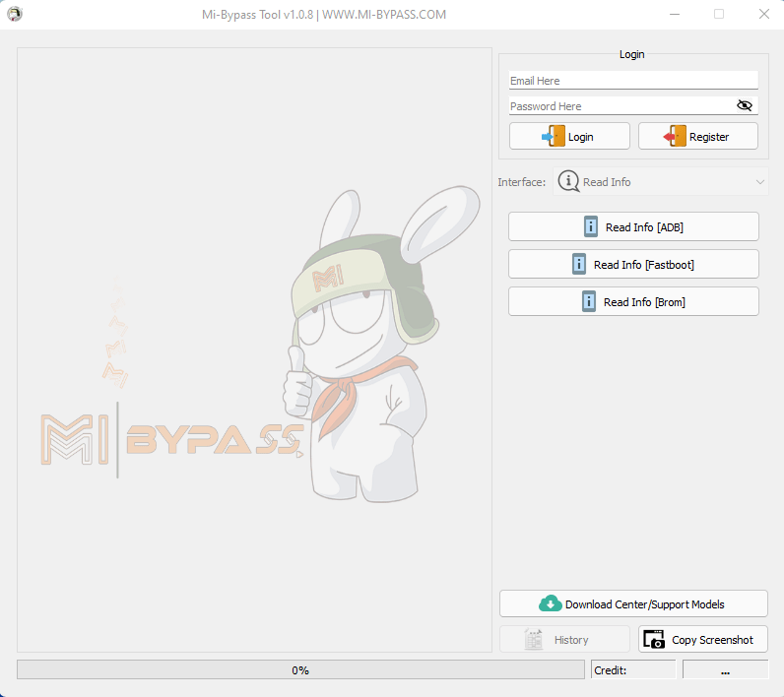Screen dimensions: 784x697
Task: Click the info icon on Read Info [Brom]
Action: coord(589,302)
